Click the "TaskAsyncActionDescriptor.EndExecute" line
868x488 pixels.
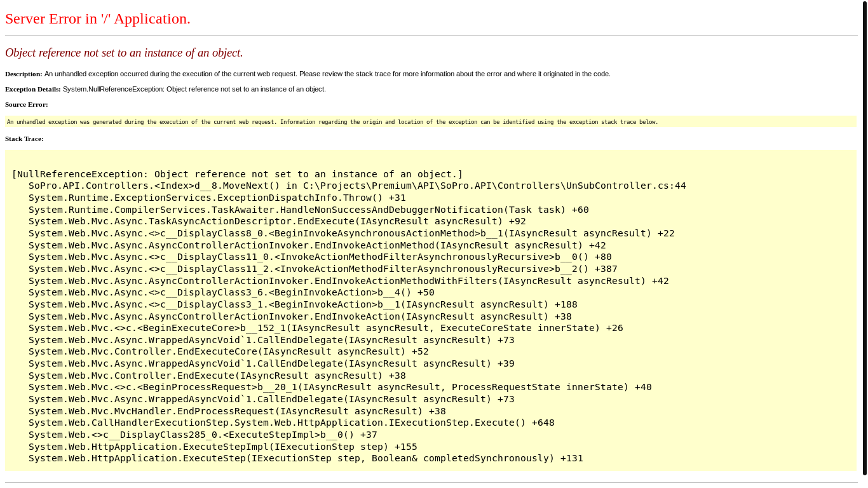pos(277,221)
